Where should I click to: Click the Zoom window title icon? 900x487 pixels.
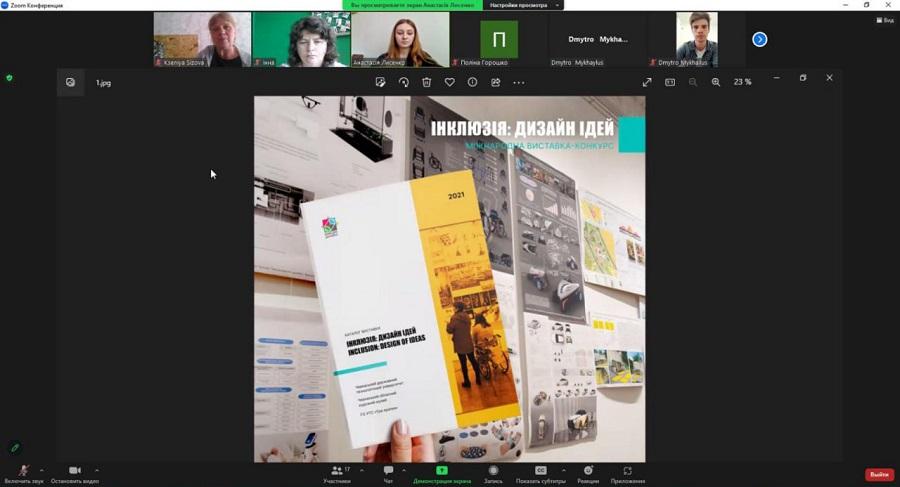pyautogui.click(x=5, y=5)
